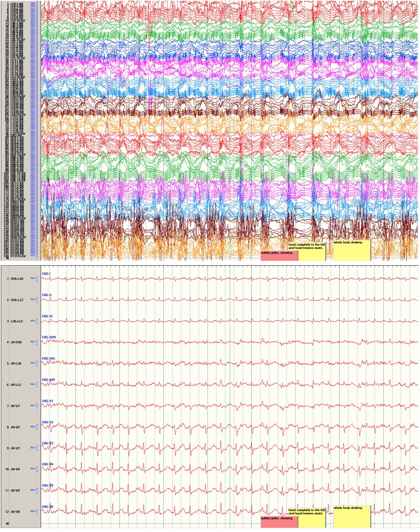Select the AV-V6 channel label

click(15, 512)
